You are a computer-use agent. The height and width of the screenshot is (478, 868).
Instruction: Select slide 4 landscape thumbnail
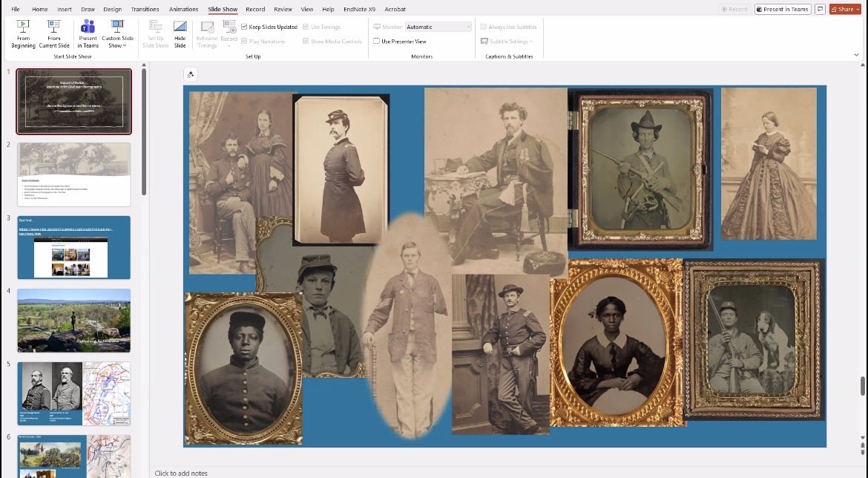coord(74,320)
